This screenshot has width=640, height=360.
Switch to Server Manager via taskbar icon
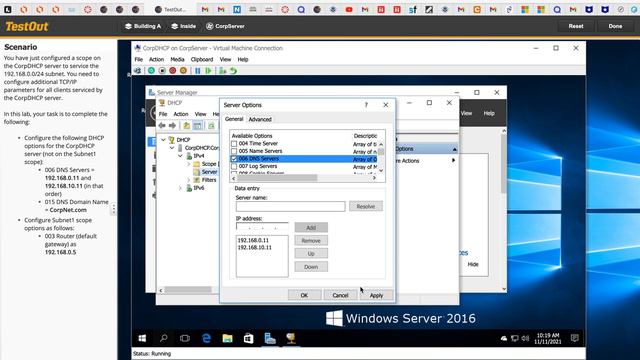(270, 338)
